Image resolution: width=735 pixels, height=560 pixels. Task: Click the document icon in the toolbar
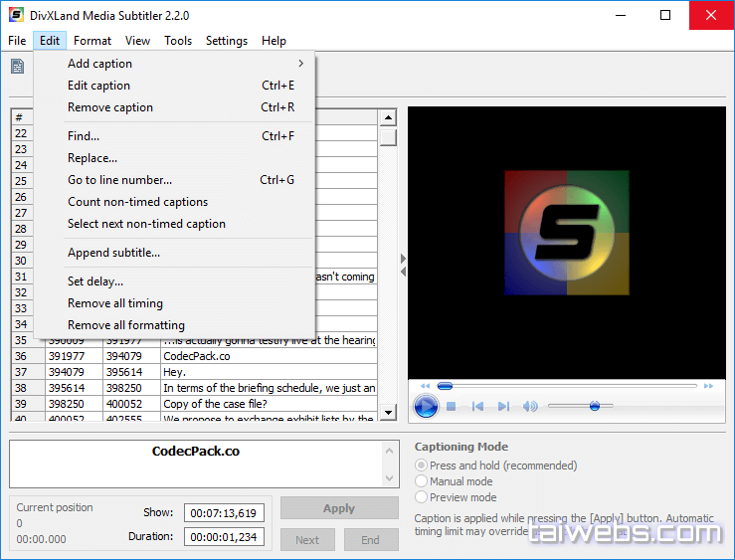coord(18,67)
